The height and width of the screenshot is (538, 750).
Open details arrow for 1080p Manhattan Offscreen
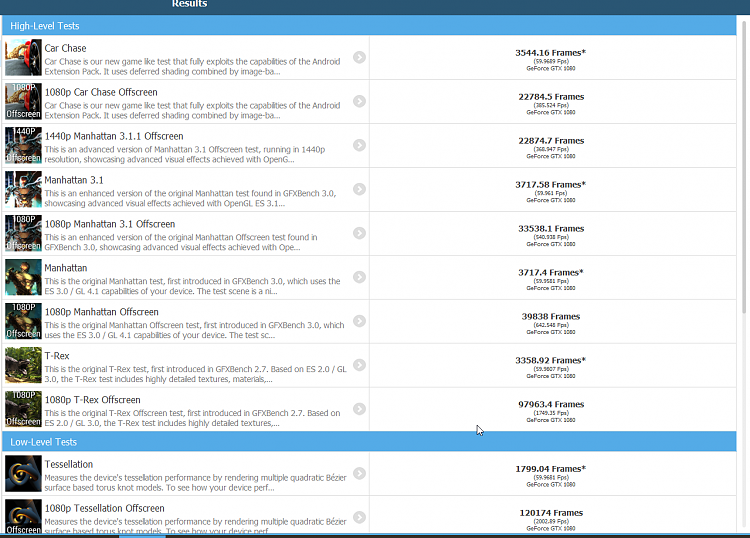click(359, 321)
